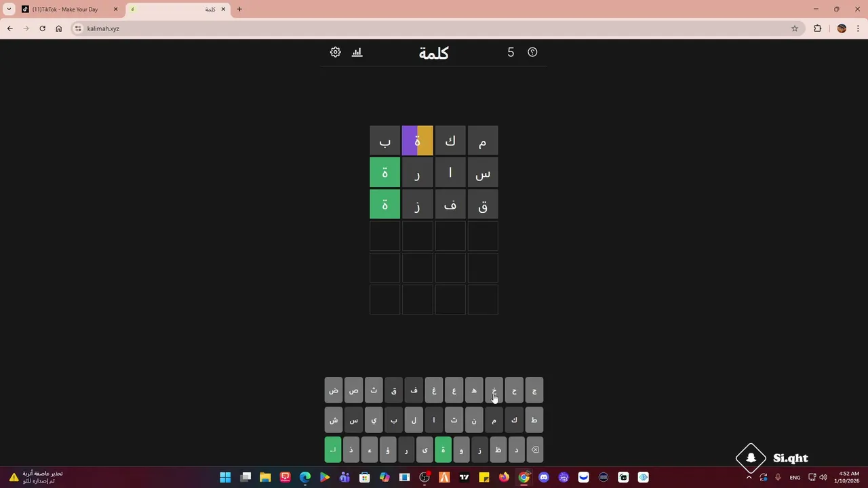Screen dimensions: 868x488
Task: Tap the ت key
Action: [x=454, y=420]
